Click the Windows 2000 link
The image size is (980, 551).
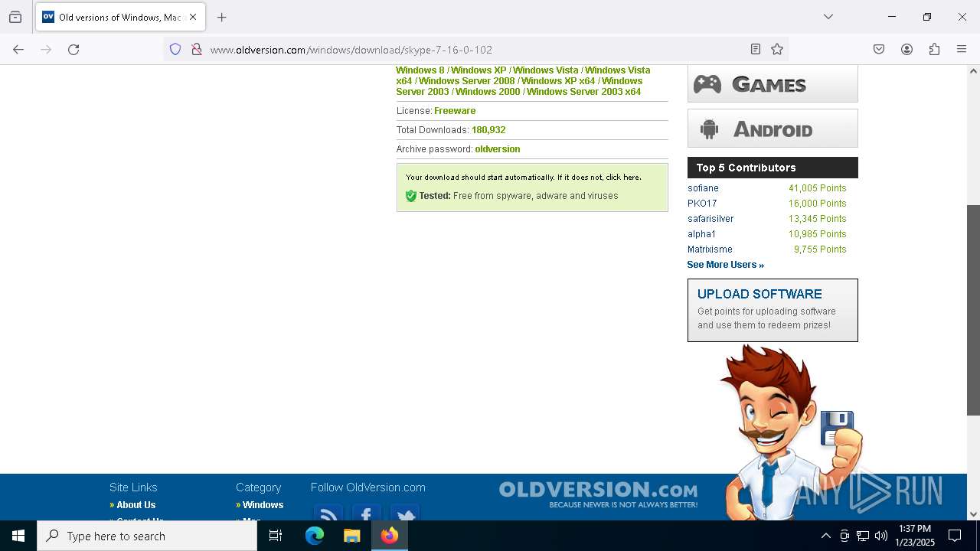point(488,92)
